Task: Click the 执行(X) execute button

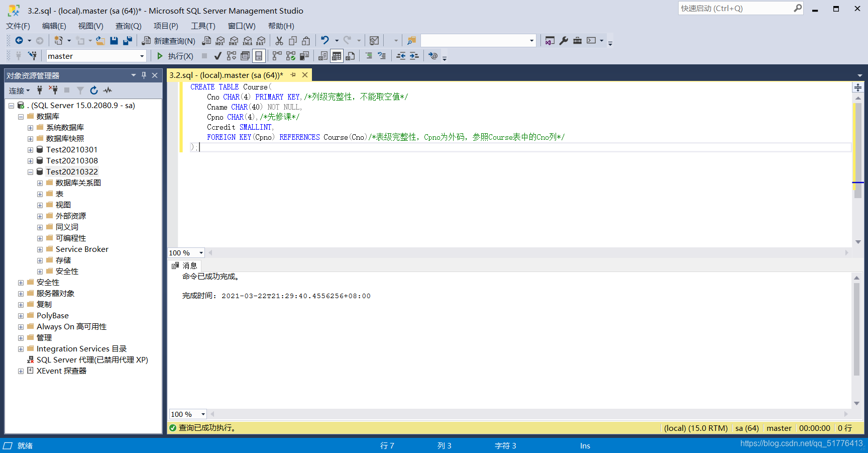Action: [x=175, y=56]
